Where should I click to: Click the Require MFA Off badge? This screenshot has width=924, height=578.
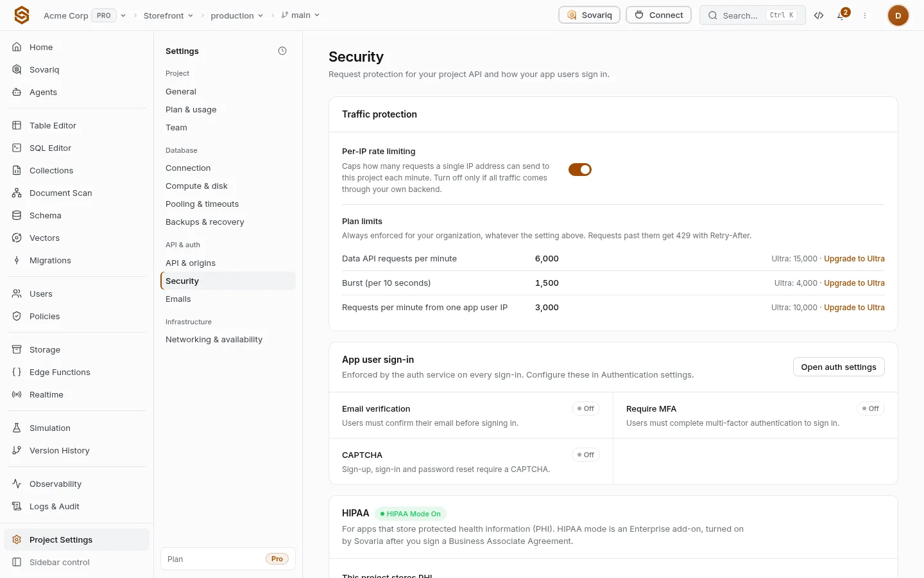(871, 408)
